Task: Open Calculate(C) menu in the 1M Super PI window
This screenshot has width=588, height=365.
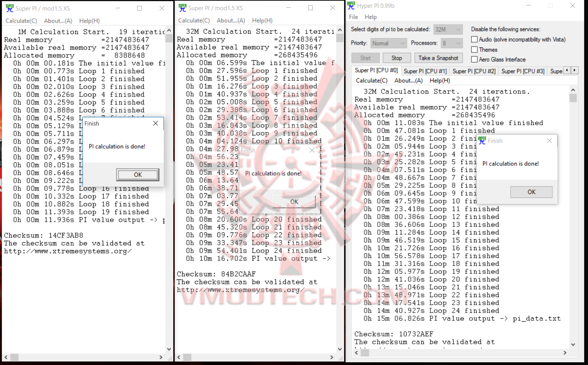Action: (x=21, y=21)
